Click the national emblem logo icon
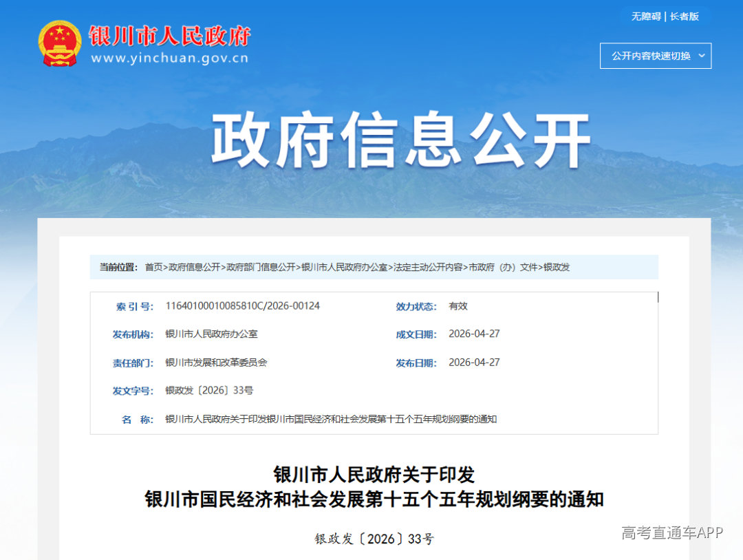Screen dimensions: 743x560 coord(60,43)
